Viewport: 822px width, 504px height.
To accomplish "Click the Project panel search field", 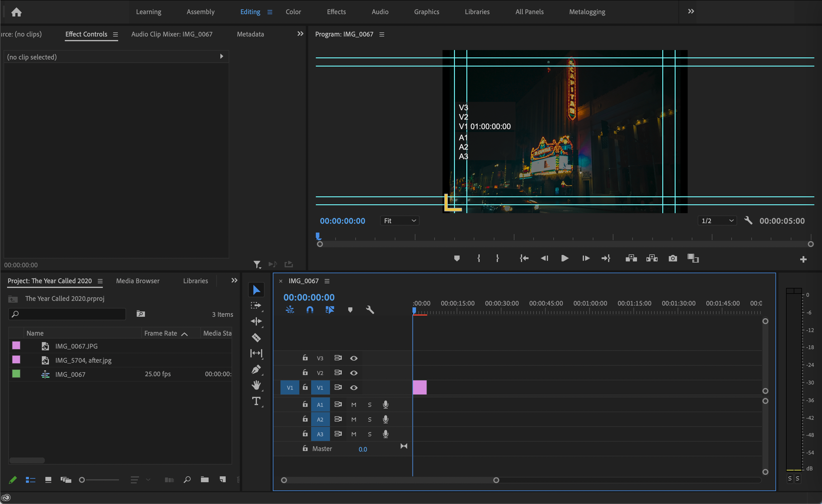I will coord(67,314).
